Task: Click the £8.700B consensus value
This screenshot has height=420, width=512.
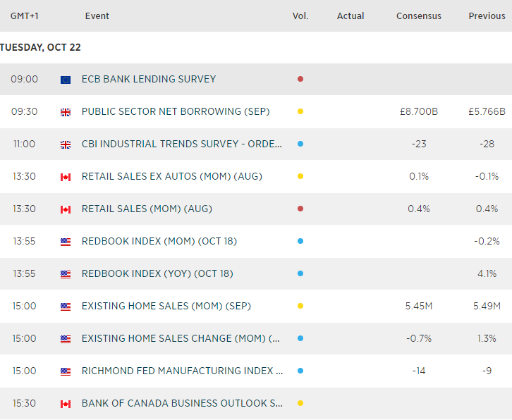Action: (x=419, y=111)
